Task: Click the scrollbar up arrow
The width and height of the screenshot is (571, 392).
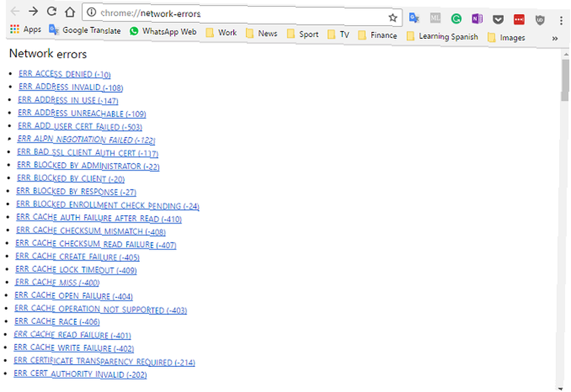Action: tap(565, 54)
